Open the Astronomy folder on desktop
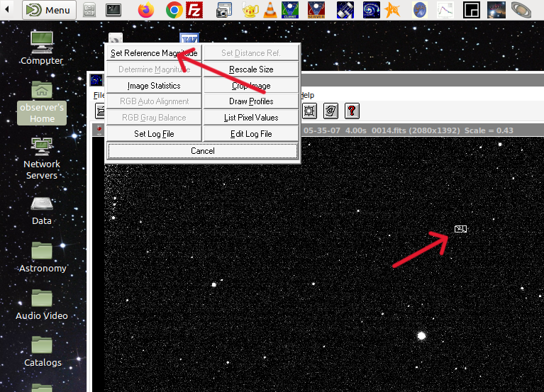 43,257
